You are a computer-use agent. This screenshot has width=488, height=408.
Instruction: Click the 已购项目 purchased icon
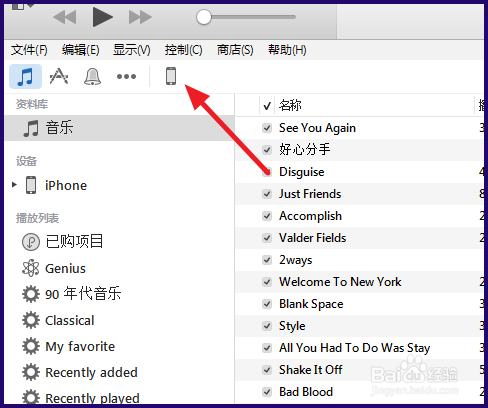point(31,242)
